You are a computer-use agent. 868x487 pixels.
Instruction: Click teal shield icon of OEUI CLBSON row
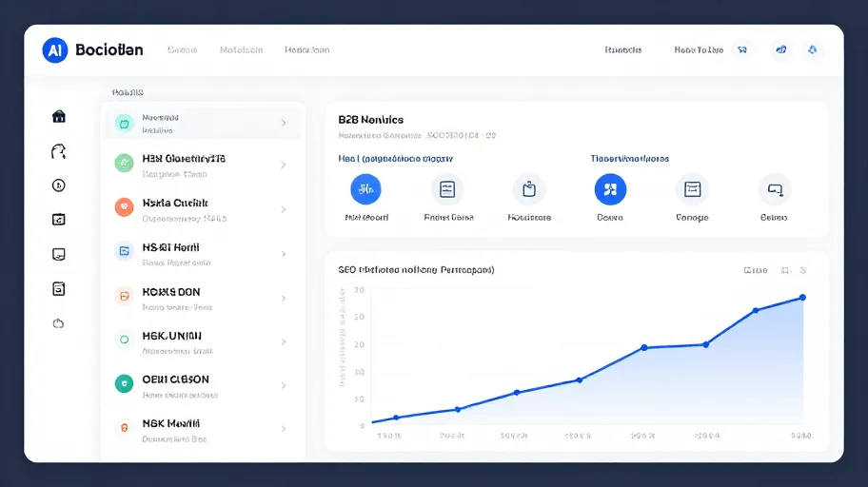pos(124,383)
